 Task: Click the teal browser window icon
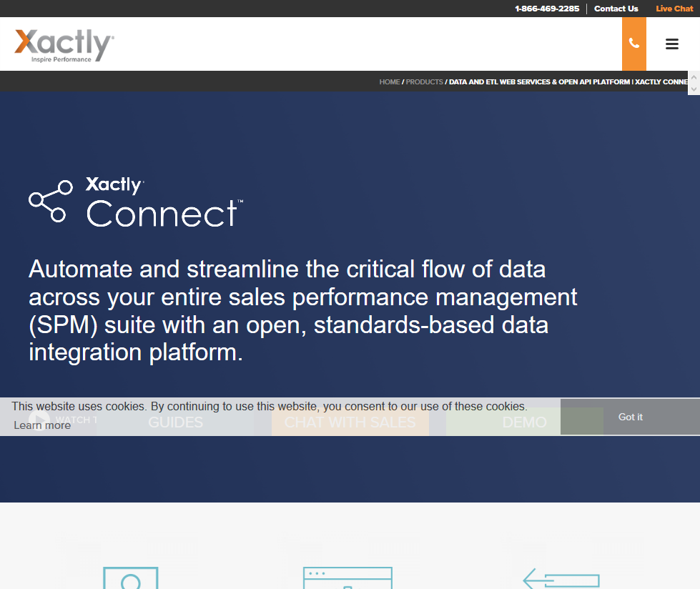[x=347, y=578]
